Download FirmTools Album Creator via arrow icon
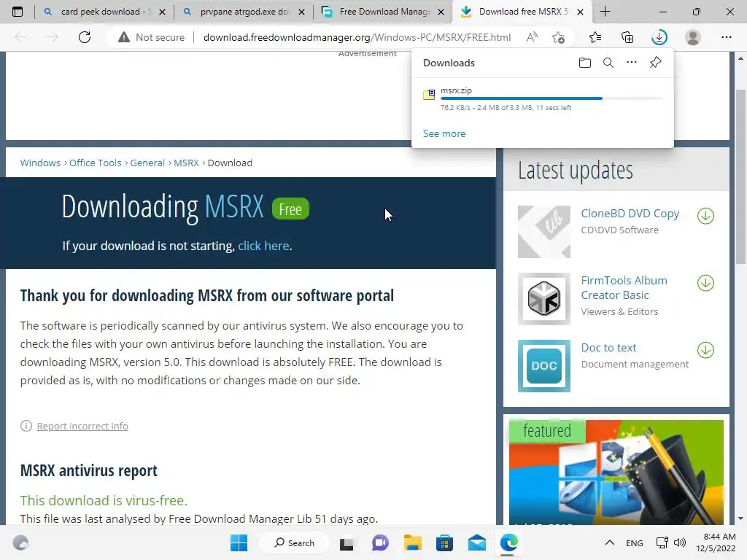The width and height of the screenshot is (747, 560). tap(705, 283)
